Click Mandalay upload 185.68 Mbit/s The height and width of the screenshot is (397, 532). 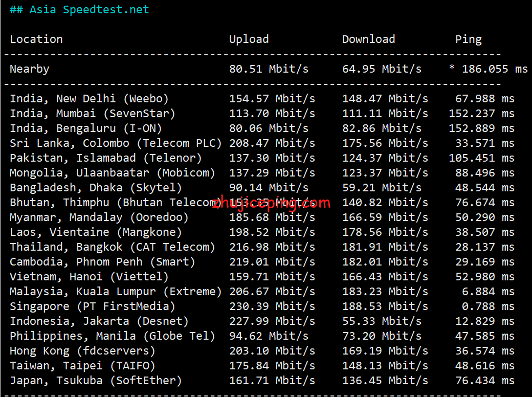[x=272, y=217]
